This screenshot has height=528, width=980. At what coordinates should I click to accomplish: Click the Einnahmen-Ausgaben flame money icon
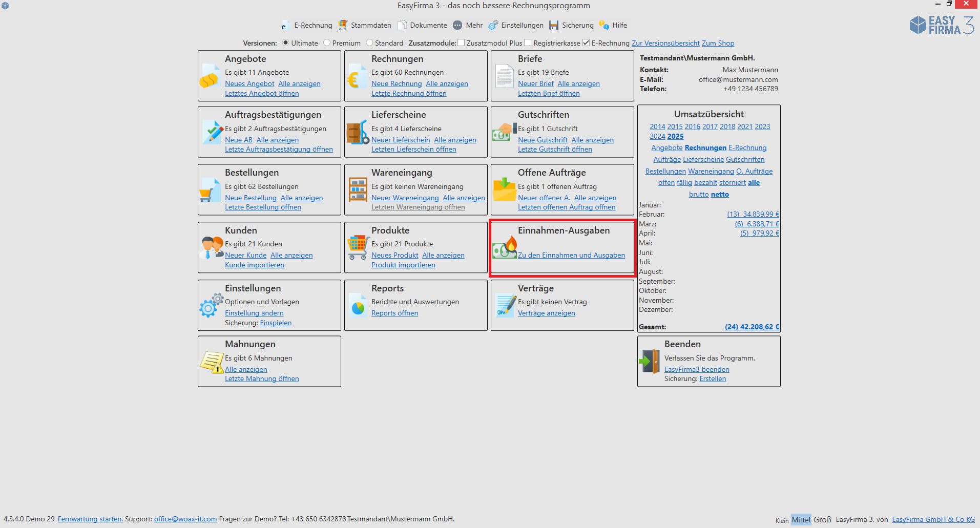coord(505,248)
